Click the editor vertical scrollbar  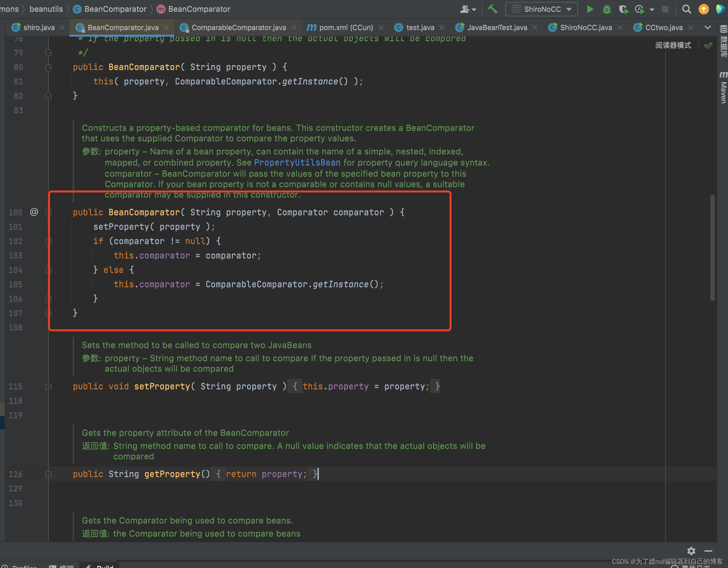coord(712,248)
